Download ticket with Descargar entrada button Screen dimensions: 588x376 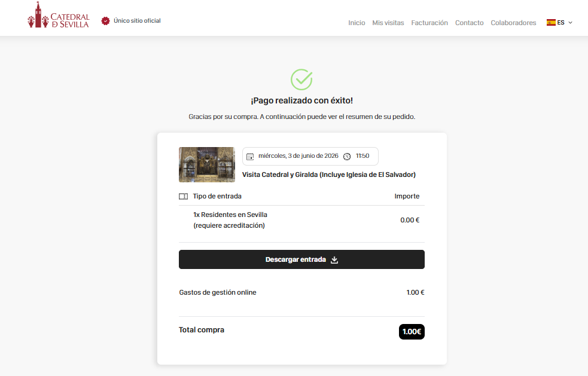pyautogui.click(x=301, y=259)
